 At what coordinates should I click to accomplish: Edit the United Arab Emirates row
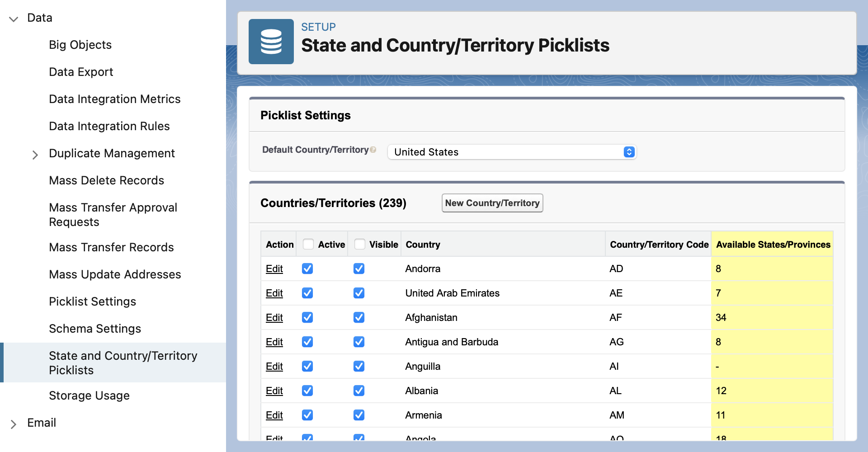[274, 293]
